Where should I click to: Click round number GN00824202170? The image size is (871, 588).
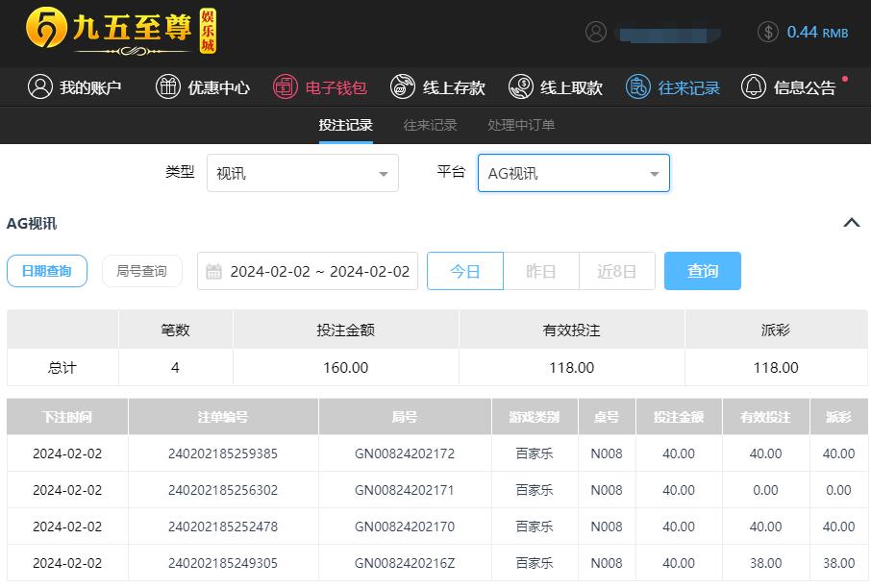405,527
